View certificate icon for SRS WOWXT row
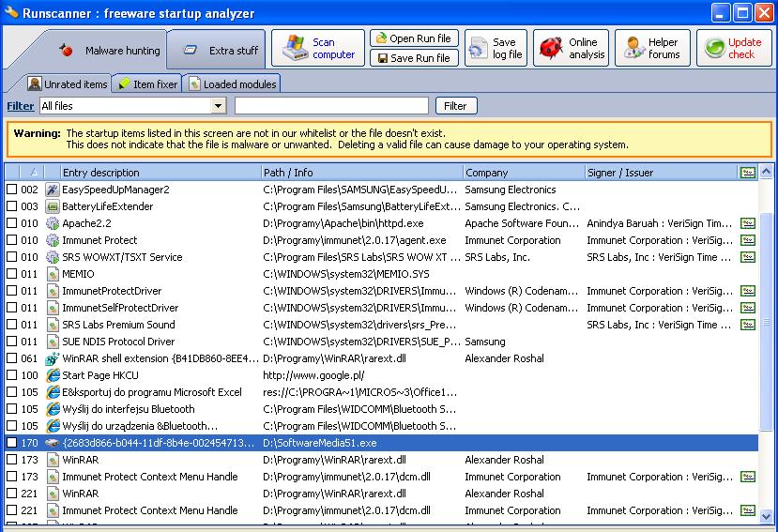778x532 pixels. pos(748,257)
